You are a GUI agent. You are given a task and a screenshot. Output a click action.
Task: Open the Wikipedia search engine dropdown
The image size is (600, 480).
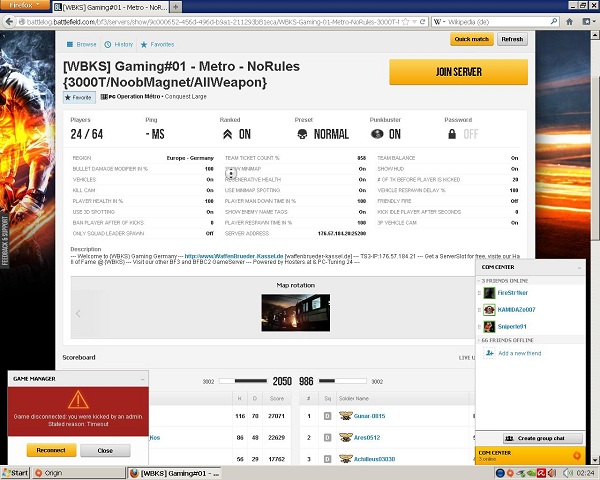tap(439, 22)
